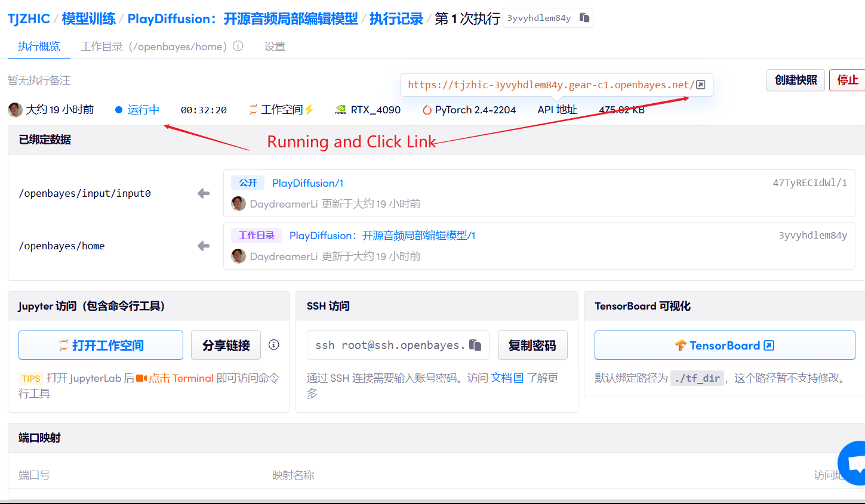Click the info icon next to Share Link
865x504 pixels.
tap(274, 345)
